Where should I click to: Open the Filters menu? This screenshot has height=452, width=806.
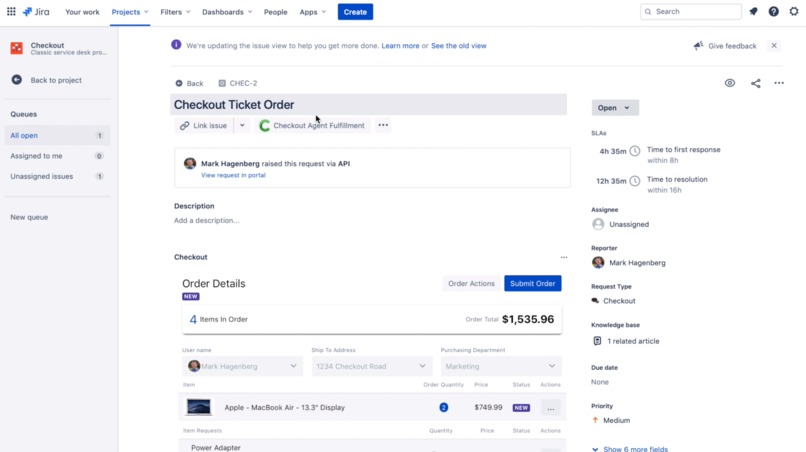point(175,12)
